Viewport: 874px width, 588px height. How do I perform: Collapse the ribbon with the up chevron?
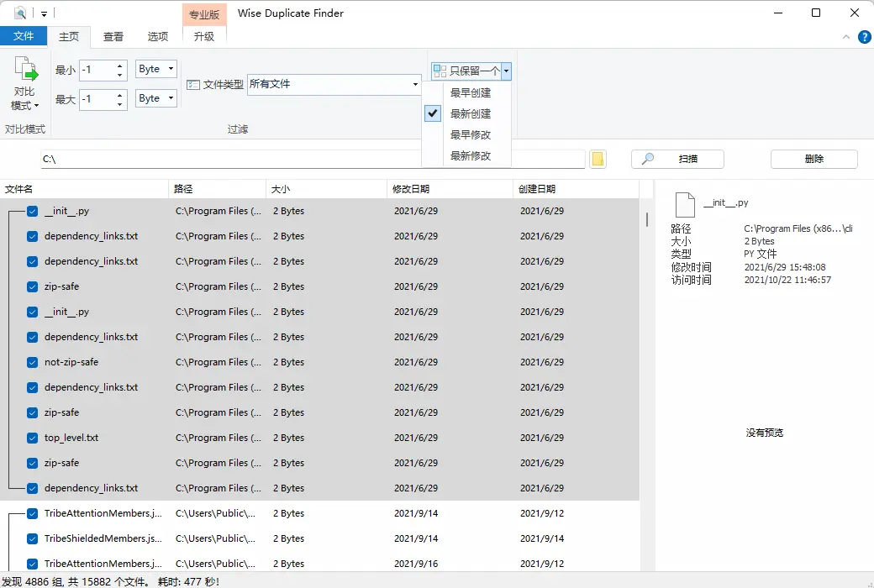coord(845,37)
